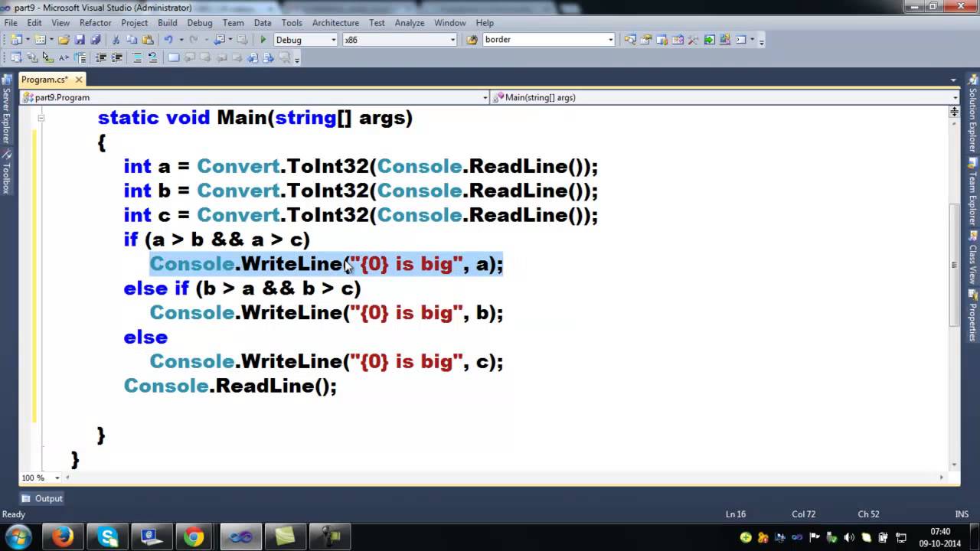Open Google Chrome from the taskbar
Screen dimensions: 980x551
tap(194, 536)
